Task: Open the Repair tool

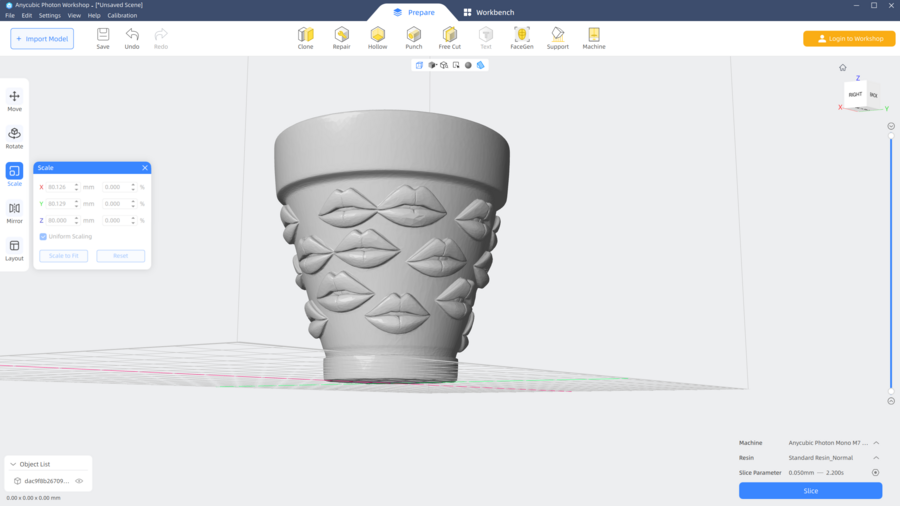Action: [x=341, y=38]
